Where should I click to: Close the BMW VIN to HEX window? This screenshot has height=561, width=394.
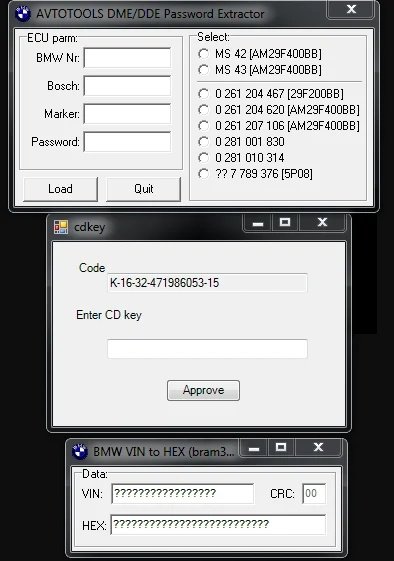pos(318,448)
